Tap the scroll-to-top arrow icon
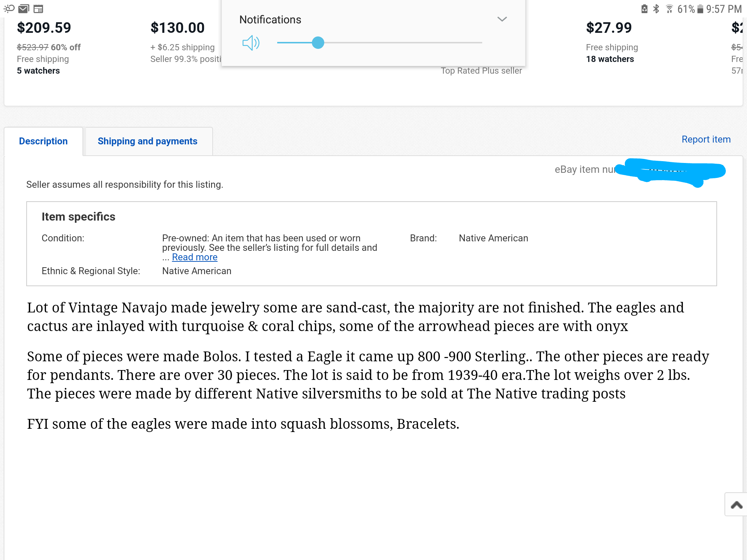The image size is (747, 560). coord(736,505)
